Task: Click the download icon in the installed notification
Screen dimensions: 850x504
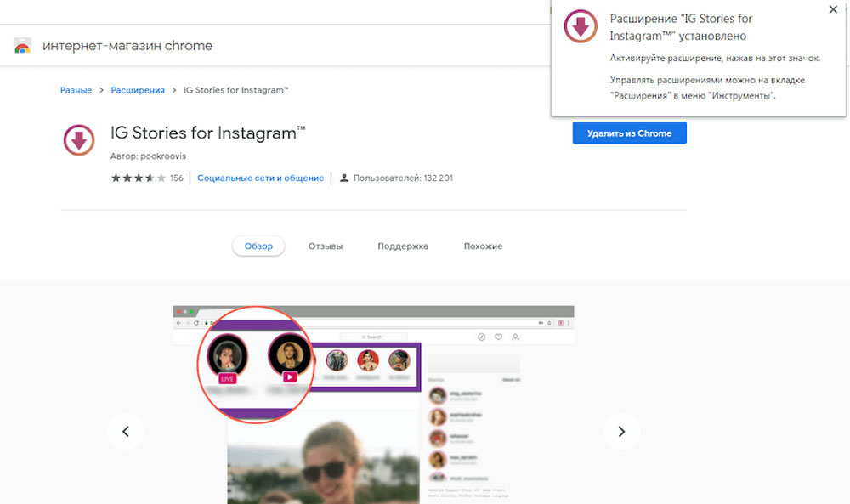Action: click(581, 26)
